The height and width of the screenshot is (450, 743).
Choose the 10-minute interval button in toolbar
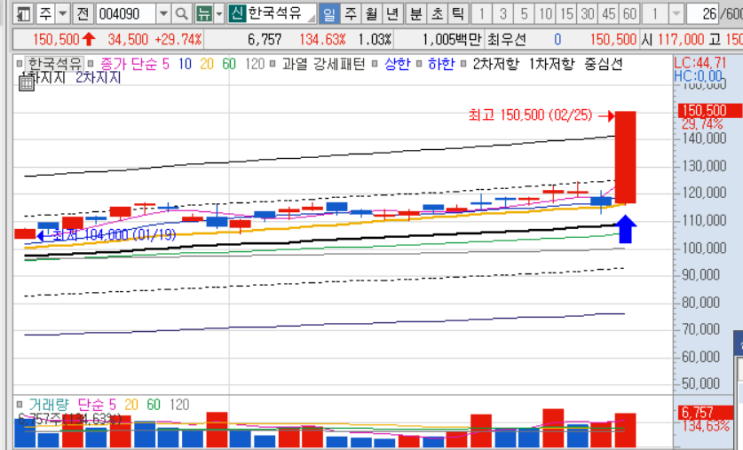pos(545,14)
